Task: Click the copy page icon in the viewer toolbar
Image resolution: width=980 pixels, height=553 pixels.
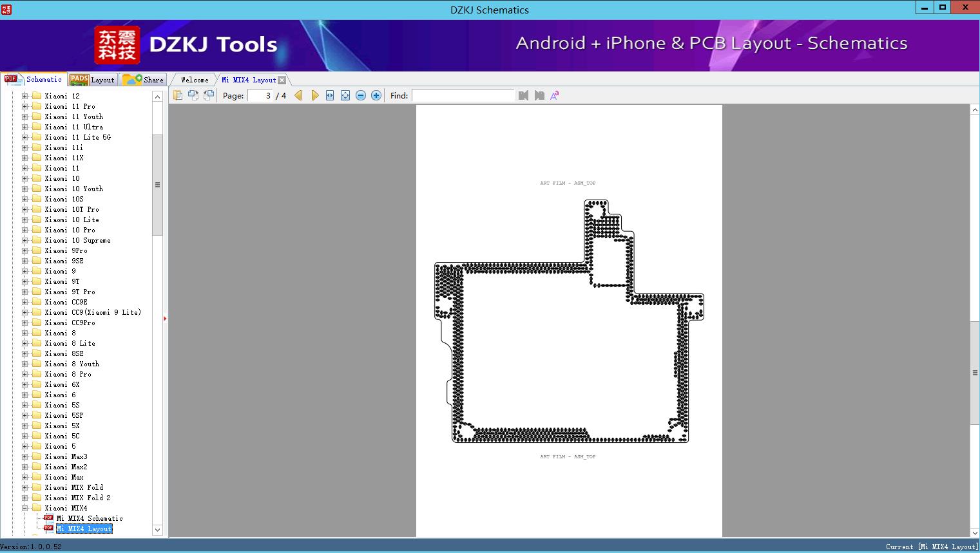Action: tap(178, 95)
